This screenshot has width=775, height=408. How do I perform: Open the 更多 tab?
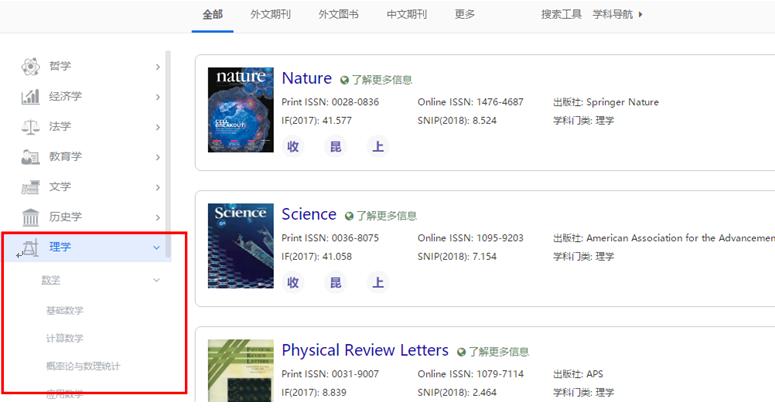click(465, 14)
